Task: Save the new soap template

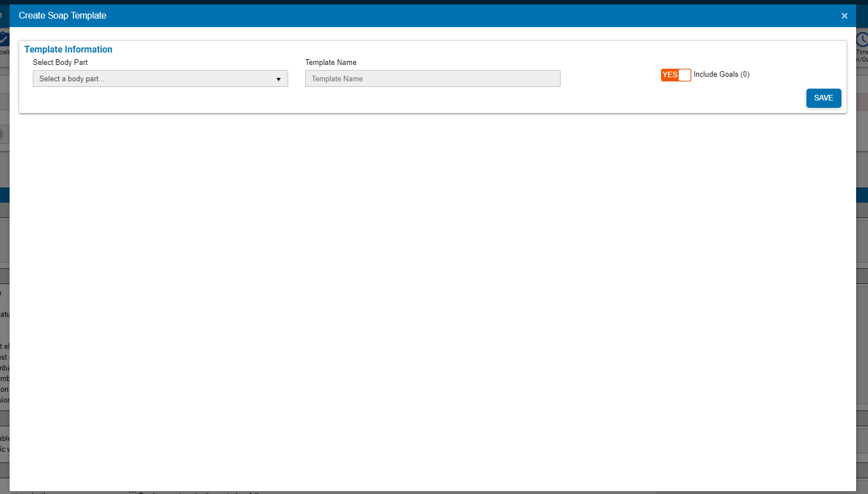Action: pos(823,98)
